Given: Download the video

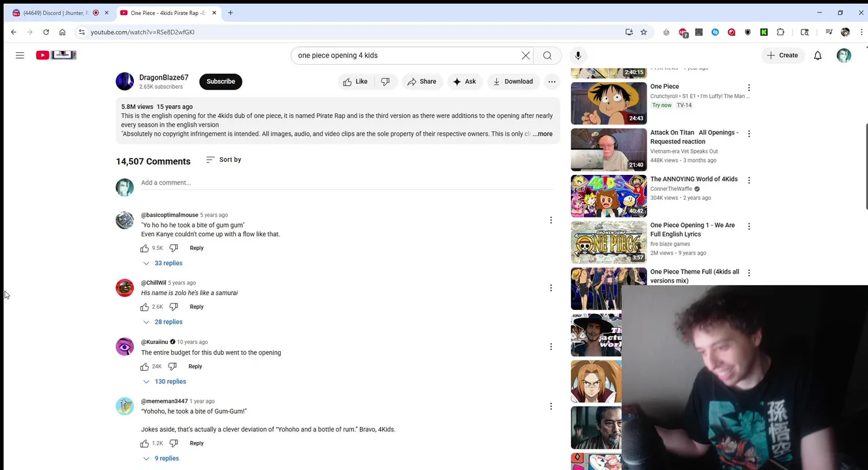Looking at the screenshot, I should pyautogui.click(x=513, y=82).
